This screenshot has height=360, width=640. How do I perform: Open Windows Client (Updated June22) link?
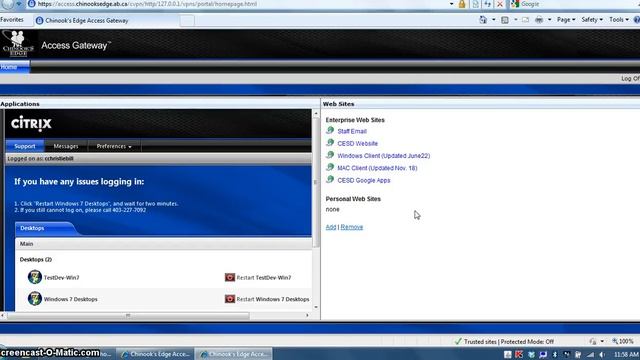(x=384, y=156)
